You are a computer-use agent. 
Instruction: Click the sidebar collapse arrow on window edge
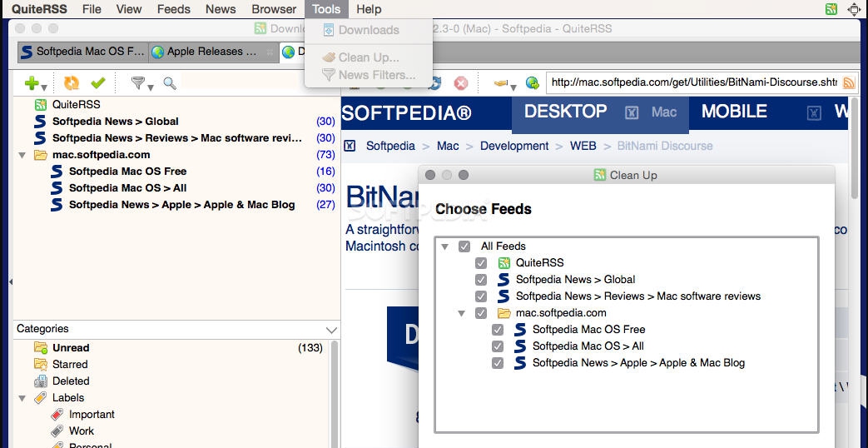coord(11,281)
